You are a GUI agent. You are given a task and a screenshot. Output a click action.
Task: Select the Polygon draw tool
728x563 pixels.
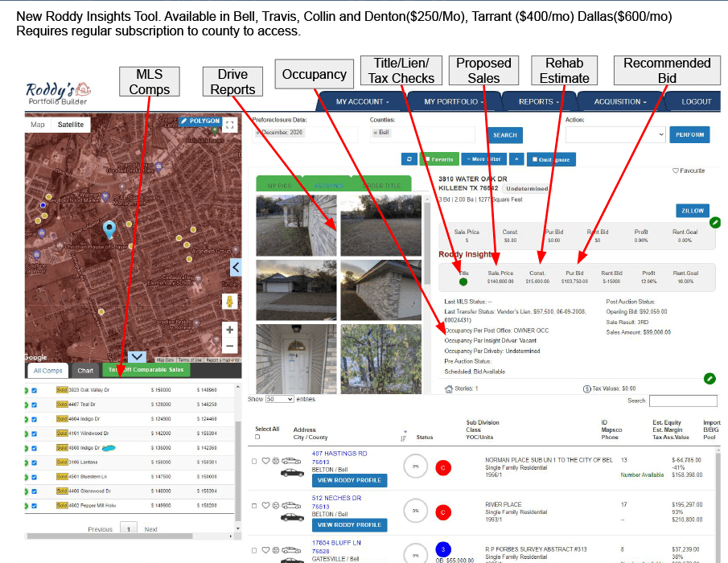pyautogui.click(x=200, y=121)
